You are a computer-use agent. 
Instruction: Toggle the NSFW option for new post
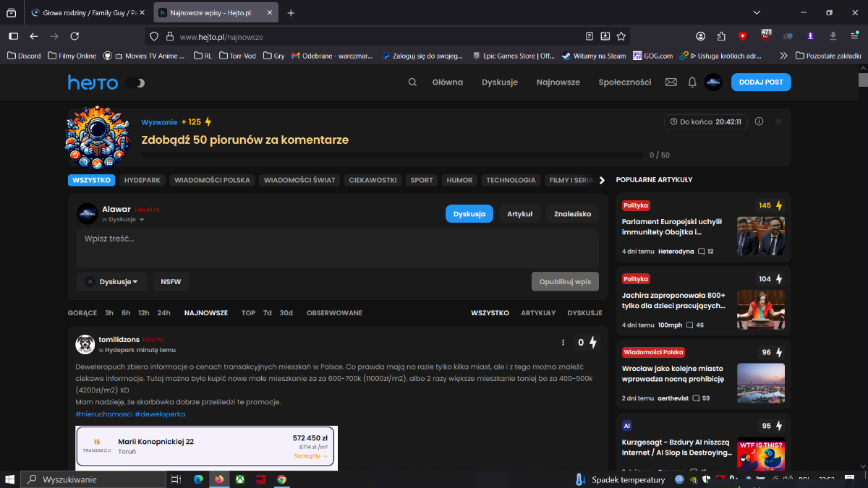tap(171, 281)
